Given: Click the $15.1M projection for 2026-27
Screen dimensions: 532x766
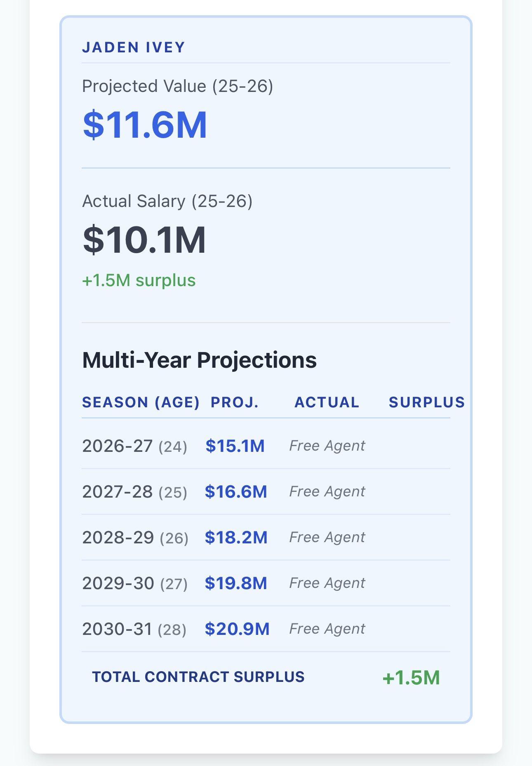Looking at the screenshot, I should [235, 446].
